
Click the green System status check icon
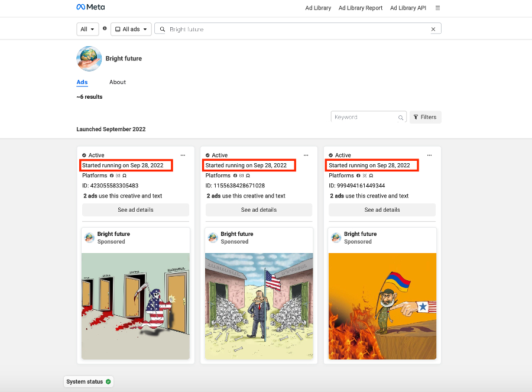108,382
